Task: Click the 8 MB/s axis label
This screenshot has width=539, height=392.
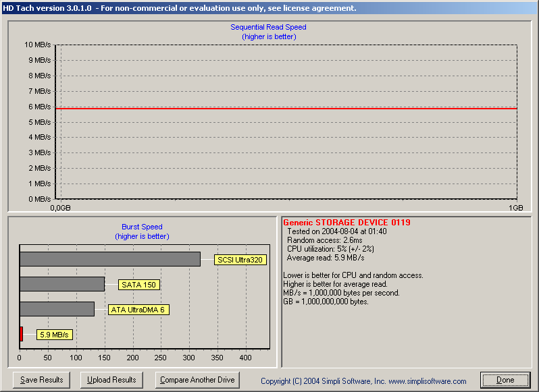Action: coord(40,76)
